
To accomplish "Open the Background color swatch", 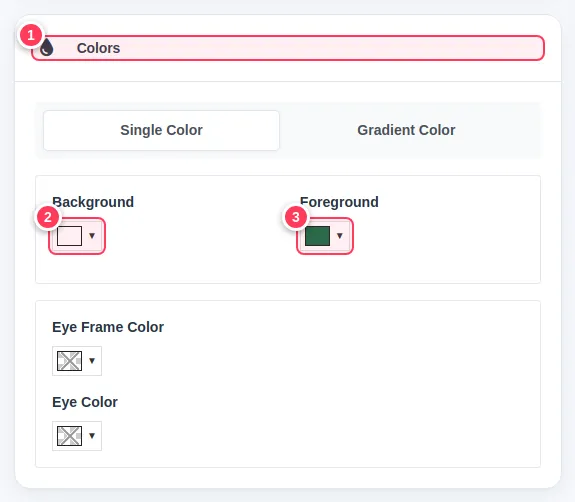I will click(x=70, y=236).
